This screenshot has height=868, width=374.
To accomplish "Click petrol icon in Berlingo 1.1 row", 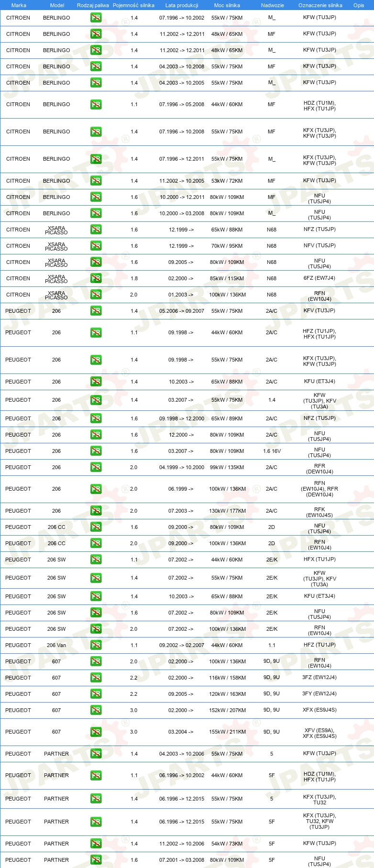I will [96, 104].
